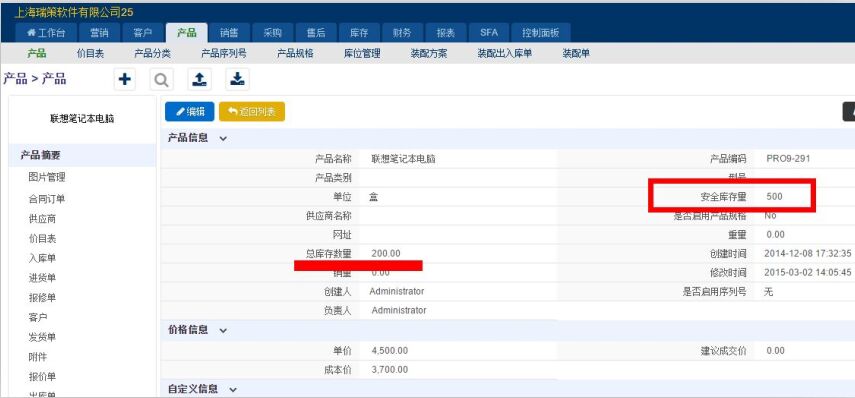This screenshot has width=855, height=398.
Task: Click the 单价 value 4,500.00
Action: 389,351
